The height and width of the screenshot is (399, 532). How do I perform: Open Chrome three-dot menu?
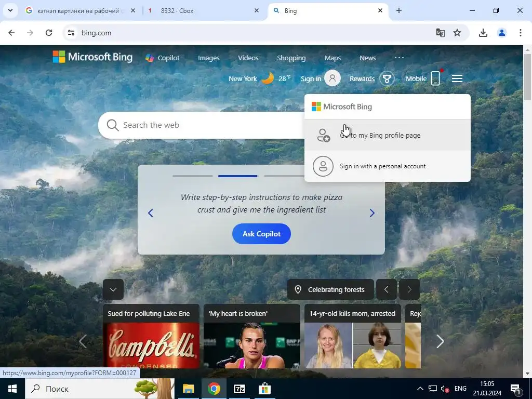(x=521, y=33)
